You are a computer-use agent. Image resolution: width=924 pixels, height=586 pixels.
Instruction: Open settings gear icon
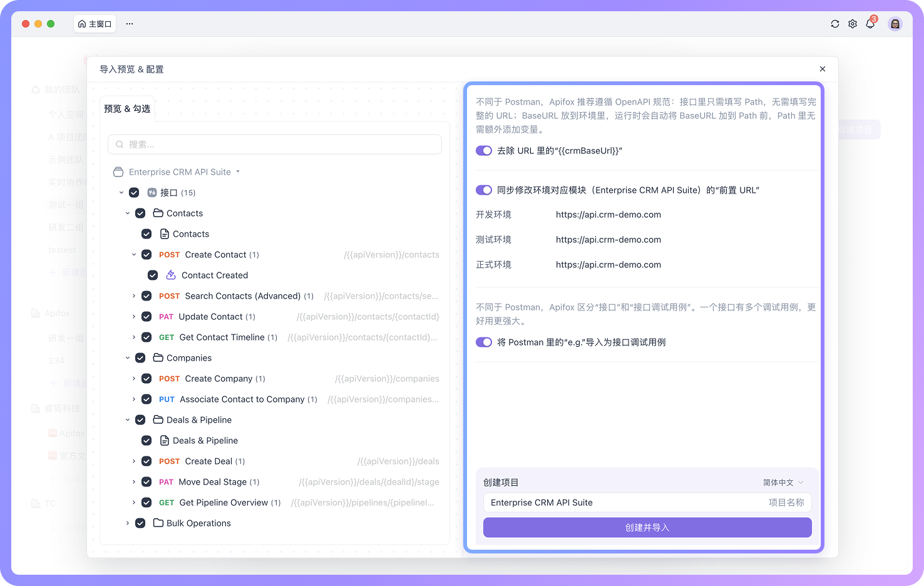[853, 24]
